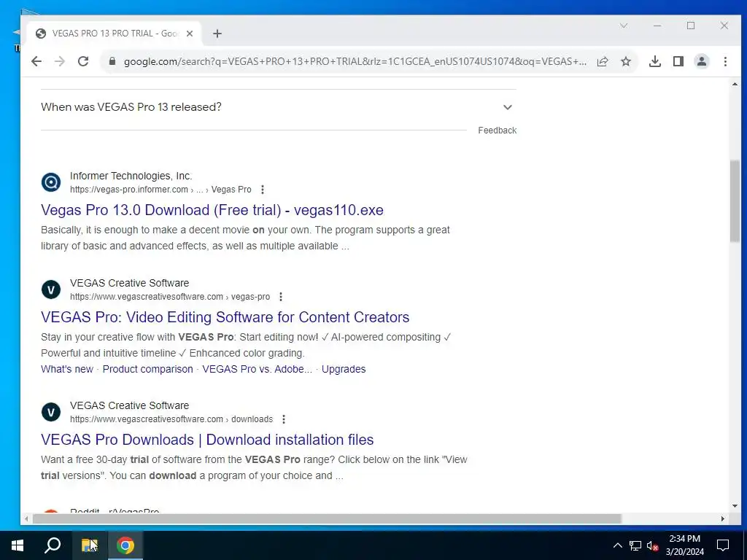Image resolution: width=747 pixels, height=560 pixels.
Task: Open the 'Upgrades' sitelink
Action: [344, 369]
